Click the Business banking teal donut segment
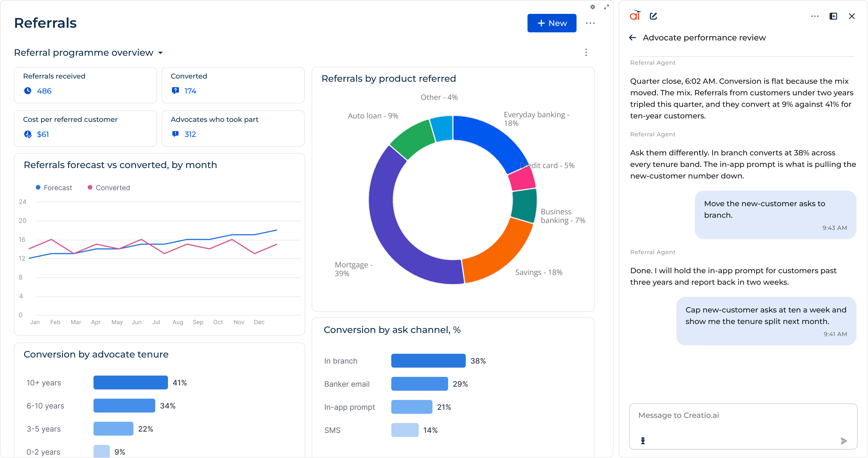The width and height of the screenshot is (868, 458). point(524,205)
